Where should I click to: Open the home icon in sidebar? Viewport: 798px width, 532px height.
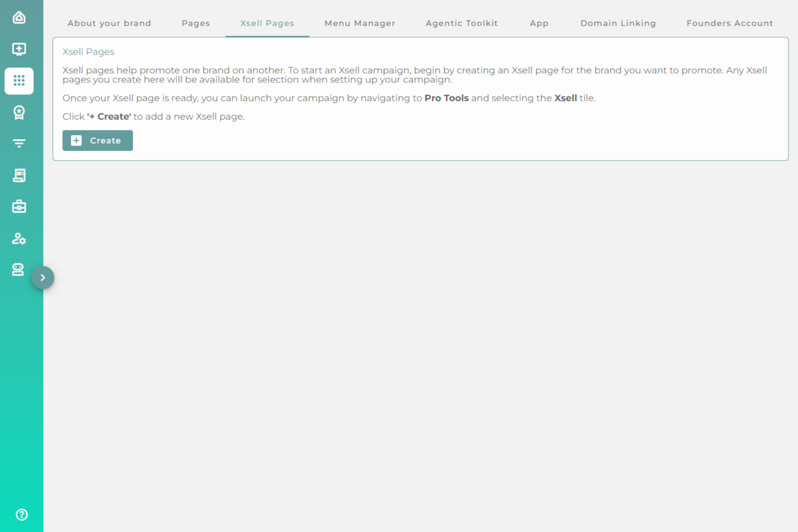click(x=19, y=17)
